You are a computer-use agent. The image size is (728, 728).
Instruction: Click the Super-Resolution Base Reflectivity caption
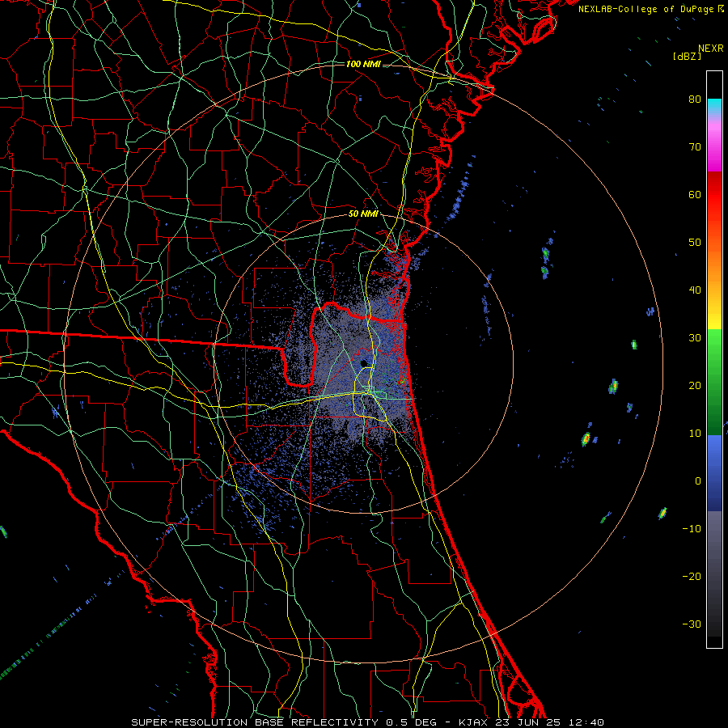[x=367, y=722]
